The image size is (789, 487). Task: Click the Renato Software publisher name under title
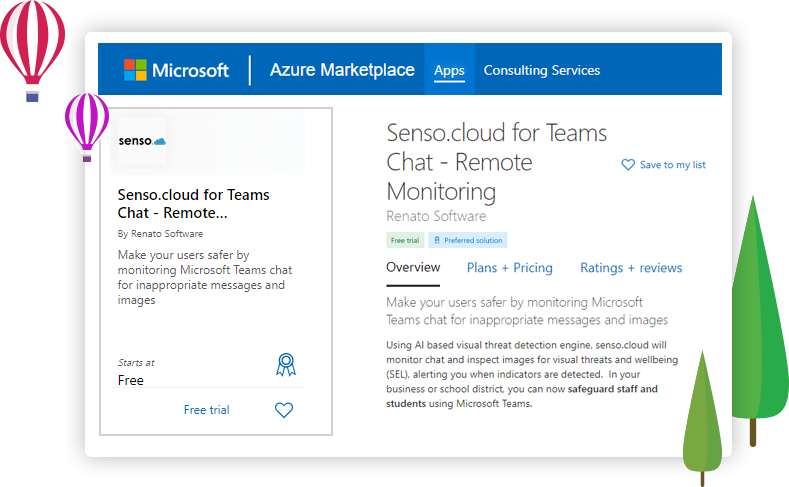pos(436,216)
